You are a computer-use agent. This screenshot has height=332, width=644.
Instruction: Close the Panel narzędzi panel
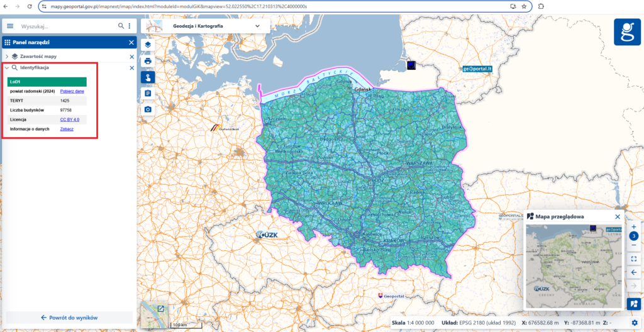tap(131, 42)
